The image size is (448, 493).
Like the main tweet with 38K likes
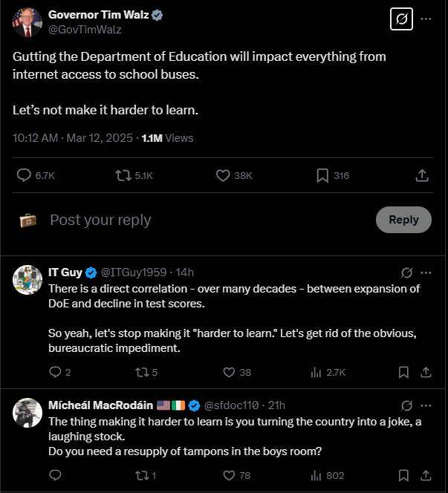tap(234, 175)
